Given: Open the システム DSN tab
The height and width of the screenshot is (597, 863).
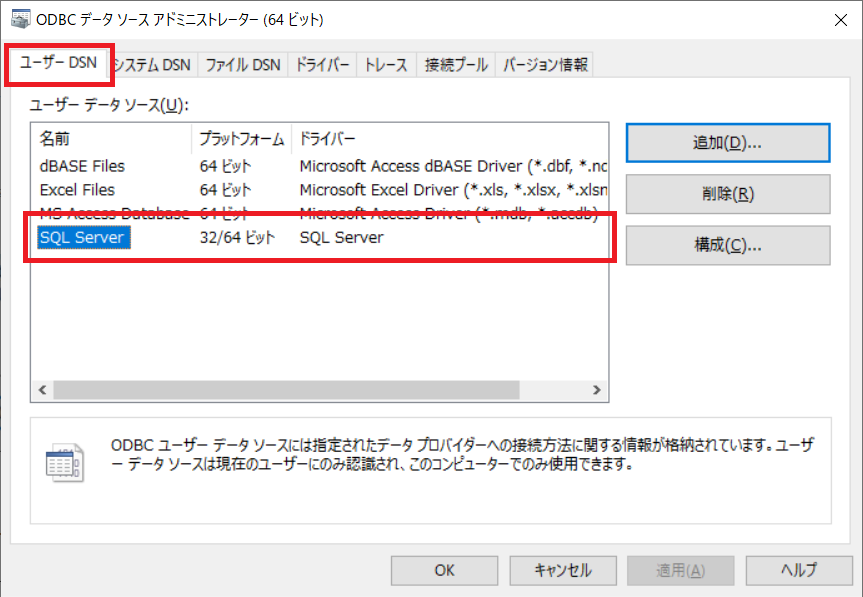Looking at the screenshot, I should pyautogui.click(x=152, y=65).
